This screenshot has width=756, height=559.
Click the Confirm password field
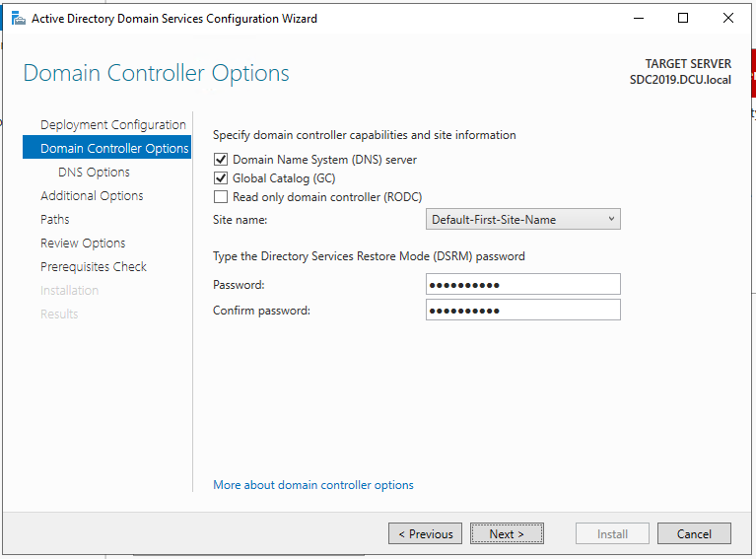click(523, 311)
